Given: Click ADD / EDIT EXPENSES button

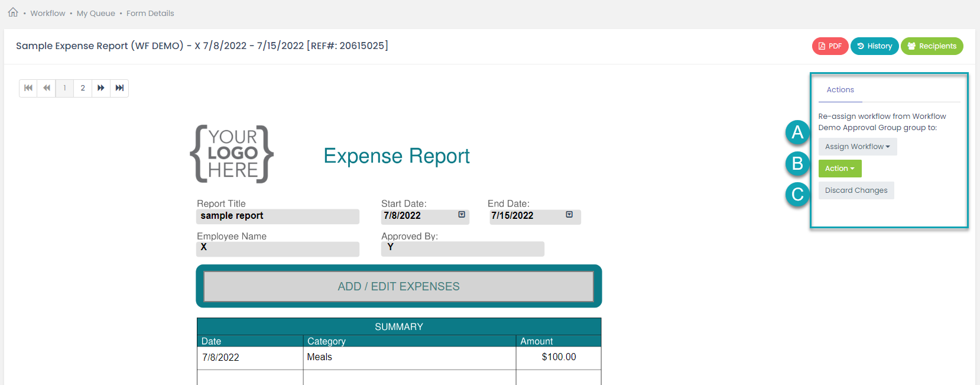Looking at the screenshot, I should [x=399, y=286].
